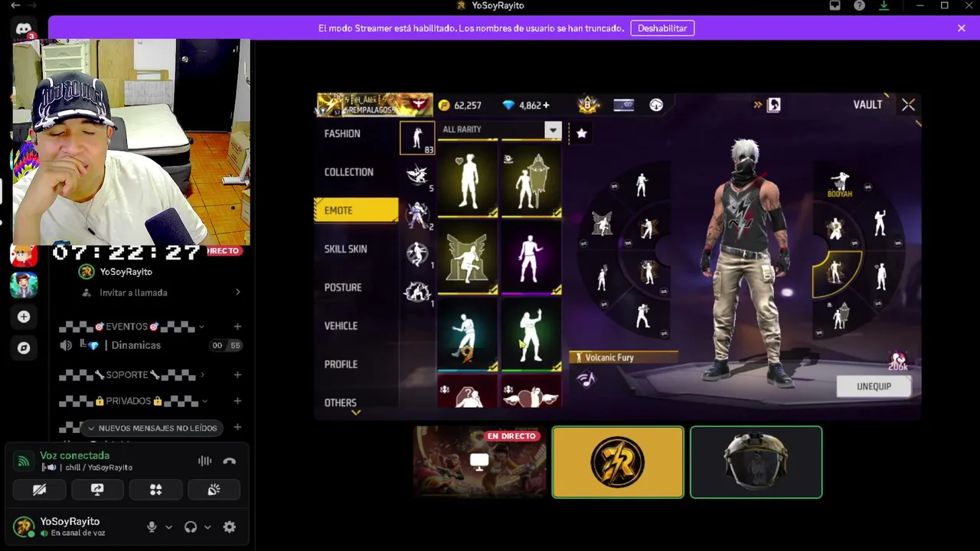This screenshot has height=551, width=980.
Task: Toggle microphone mute
Action: click(x=152, y=527)
